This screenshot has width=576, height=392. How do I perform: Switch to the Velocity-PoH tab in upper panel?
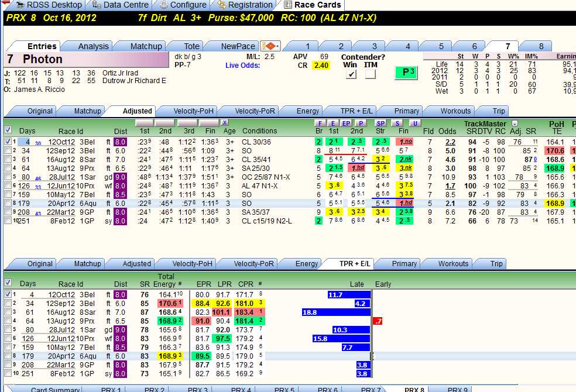pyautogui.click(x=193, y=111)
